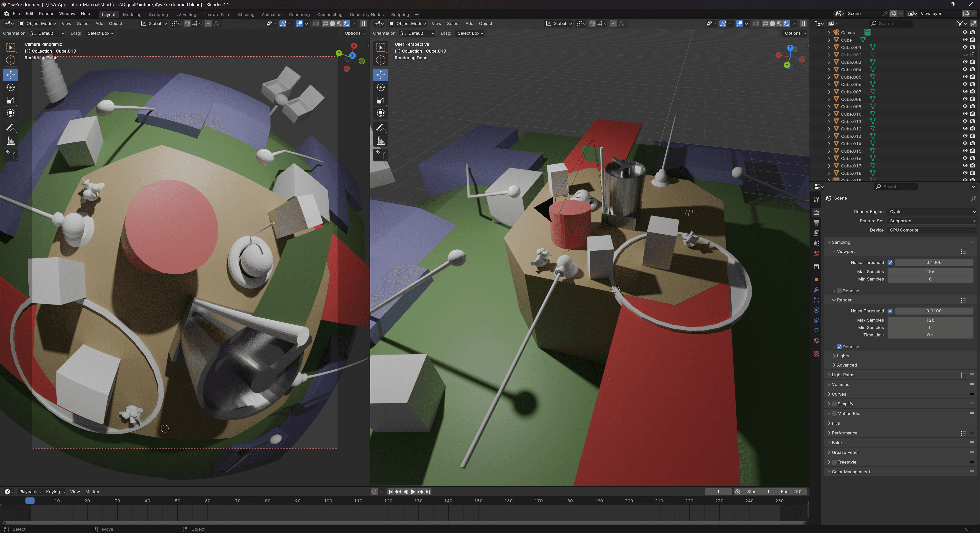Select the Annotate tool in left viewport
Screen dimensions: 980x533
(11, 128)
